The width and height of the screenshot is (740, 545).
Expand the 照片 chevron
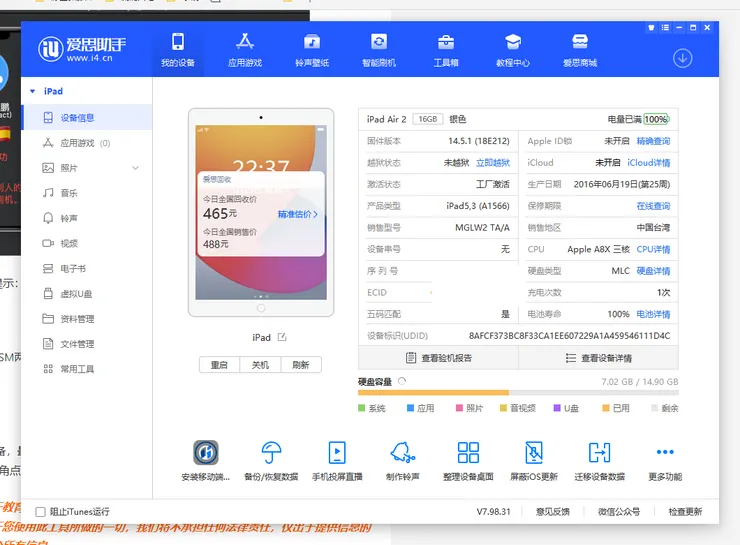135,168
